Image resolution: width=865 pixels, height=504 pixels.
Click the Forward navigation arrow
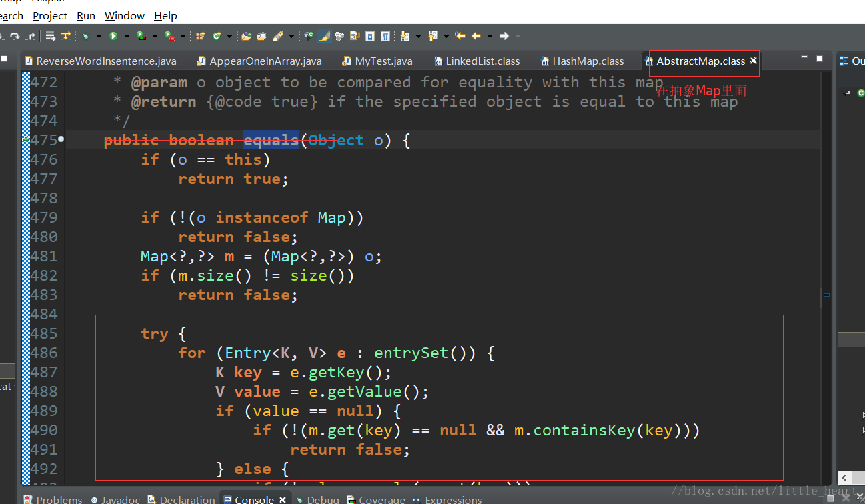click(504, 35)
